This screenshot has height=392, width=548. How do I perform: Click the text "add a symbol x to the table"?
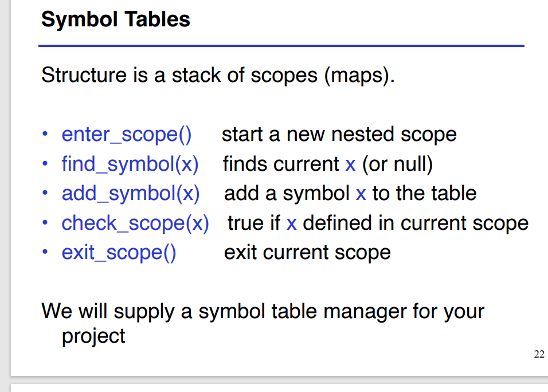tap(350, 194)
